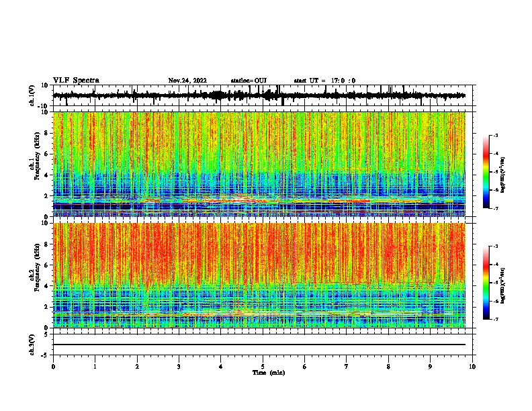Image resolution: width=532 pixels, height=411 pixels.
Task: Click the 'VLF Spectra' title text
Action: point(76,81)
